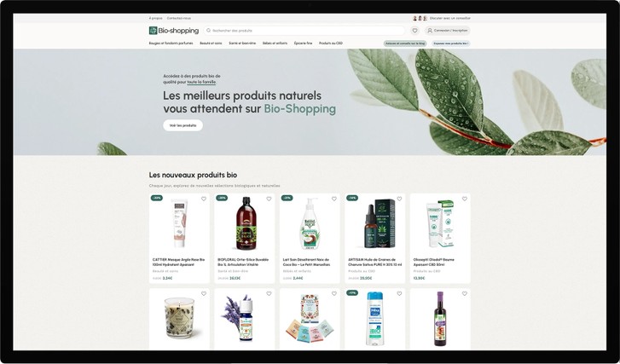
Task: Favorite the CATTIER Masque Argile Rose product
Action: (204, 199)
